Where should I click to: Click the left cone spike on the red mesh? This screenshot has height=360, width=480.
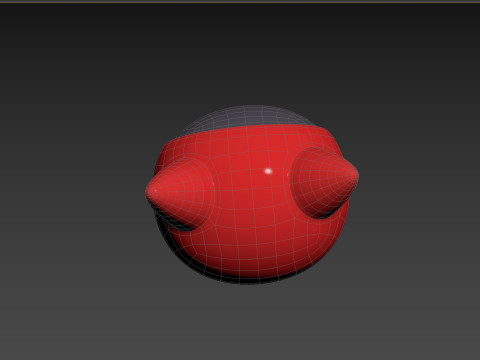pos(180,193)
